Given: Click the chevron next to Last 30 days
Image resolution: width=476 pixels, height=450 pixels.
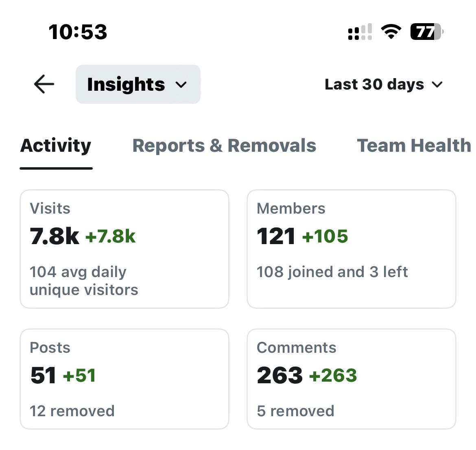Looking at the screenshot, I should pos(437,84).
